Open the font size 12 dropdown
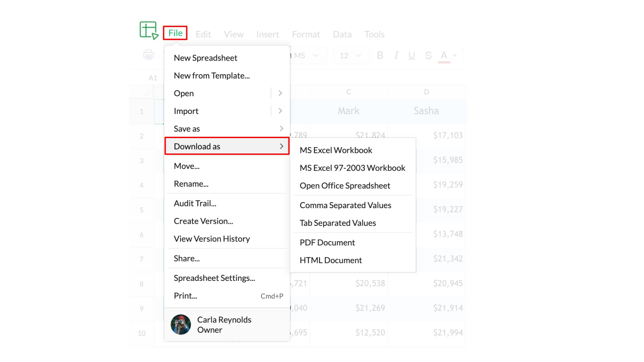 click(x=351, y=55)
